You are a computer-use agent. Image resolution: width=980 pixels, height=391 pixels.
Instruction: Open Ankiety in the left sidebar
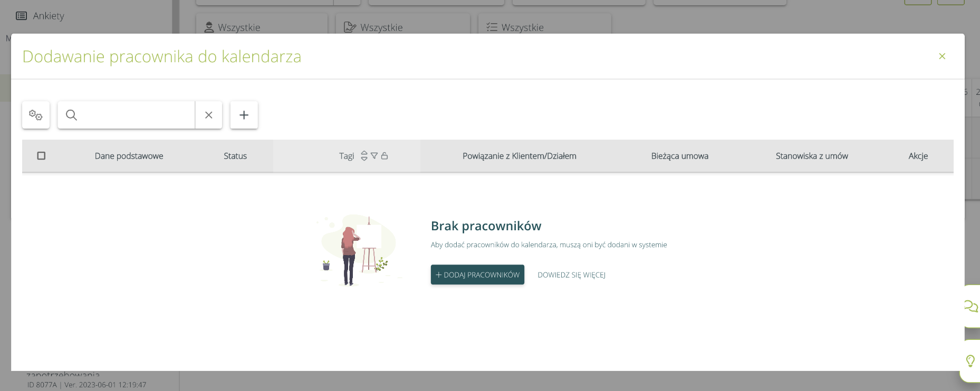(x=48, y=16)
